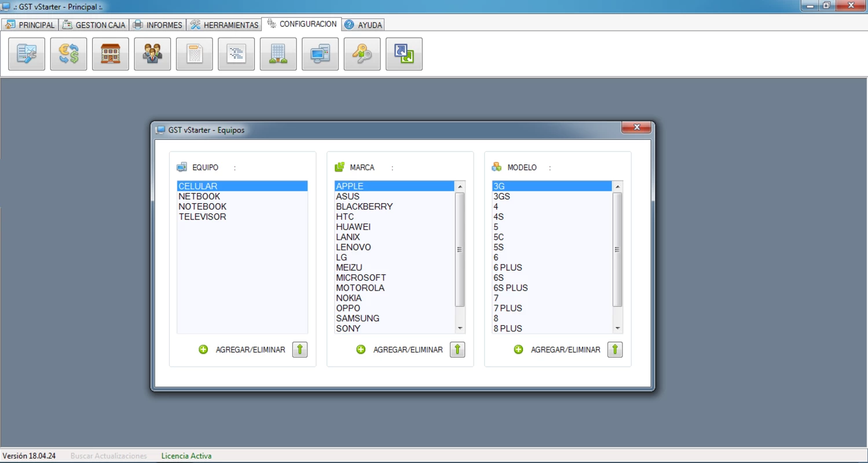
Task: Select LENOVO in the MARCA list
Action: (x=395, y=247)
